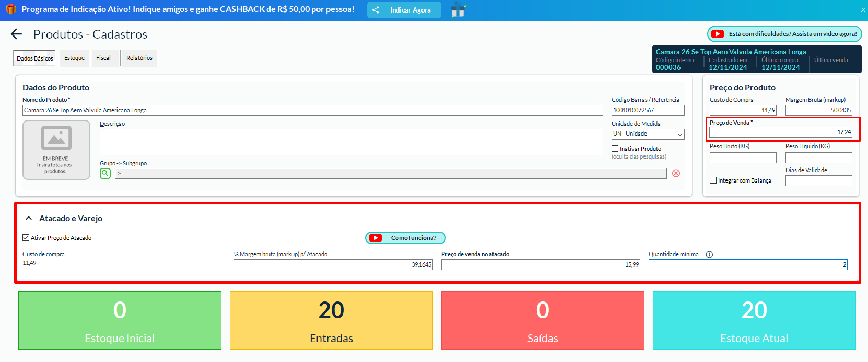Click the info icon next to Quantidade mínima
Image resolution: width=868 pixels, height=362 pixels.
[709, 255]
